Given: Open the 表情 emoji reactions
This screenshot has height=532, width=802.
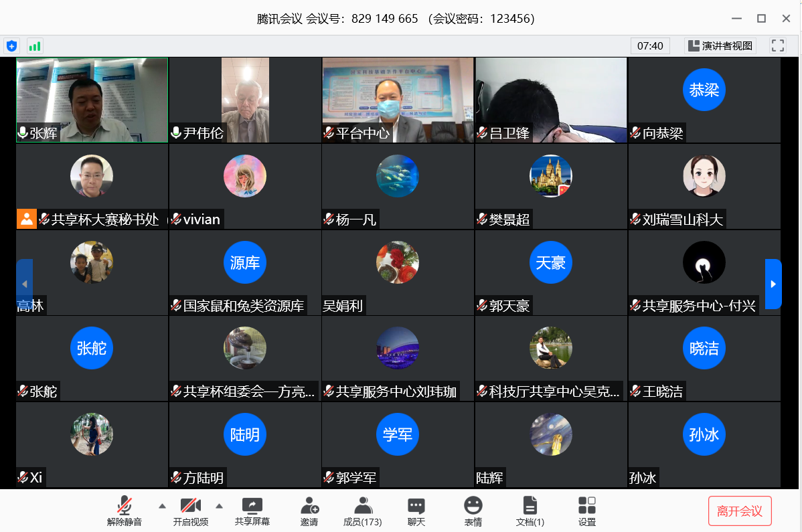Looking at the screenshot, I should pyautogui.click(x=473, y=511).
